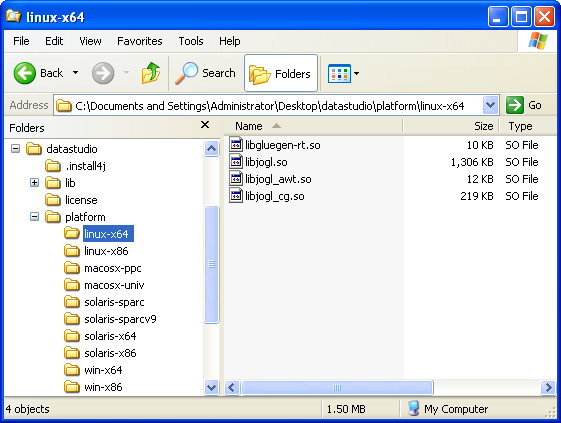561x423 pixels.
Task: Click the file list horizontal scrollbar thumb
Action: 337,387
